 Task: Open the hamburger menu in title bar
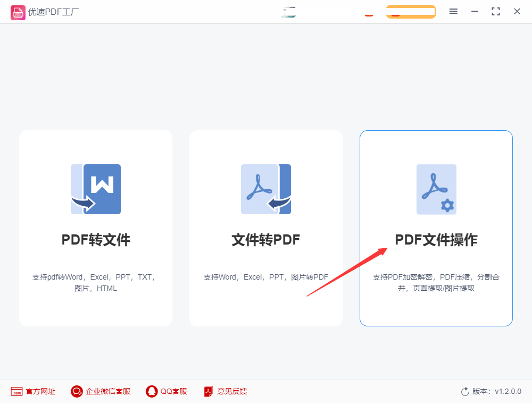coord(453,12)
